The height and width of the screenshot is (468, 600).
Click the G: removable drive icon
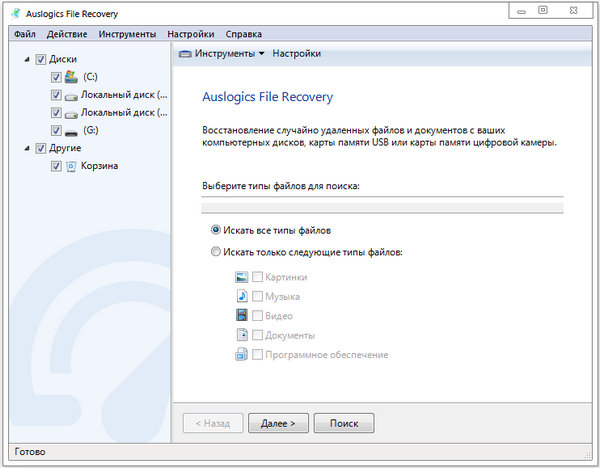pos(71,130)
